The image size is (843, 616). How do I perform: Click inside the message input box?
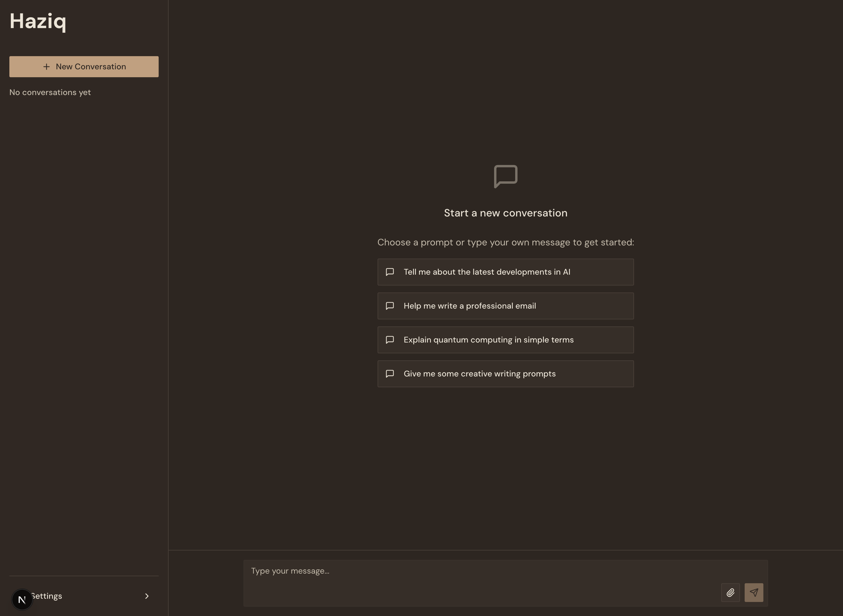[x=506, y=570]
